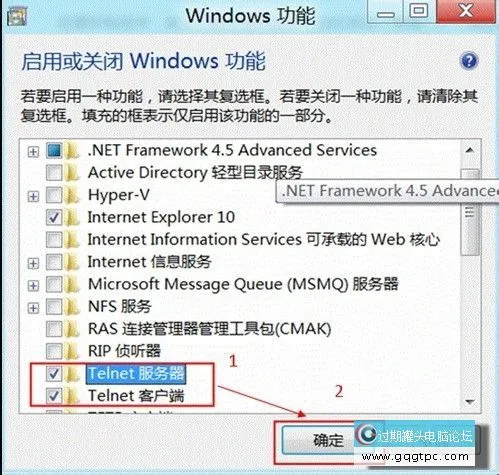Click the scrollbar down arrow in feature list

tap(470, 402)
